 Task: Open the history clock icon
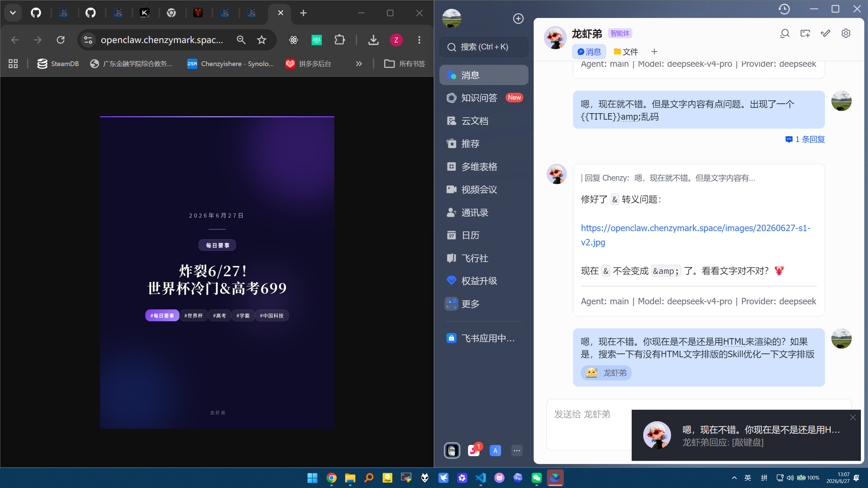[784, 9]
